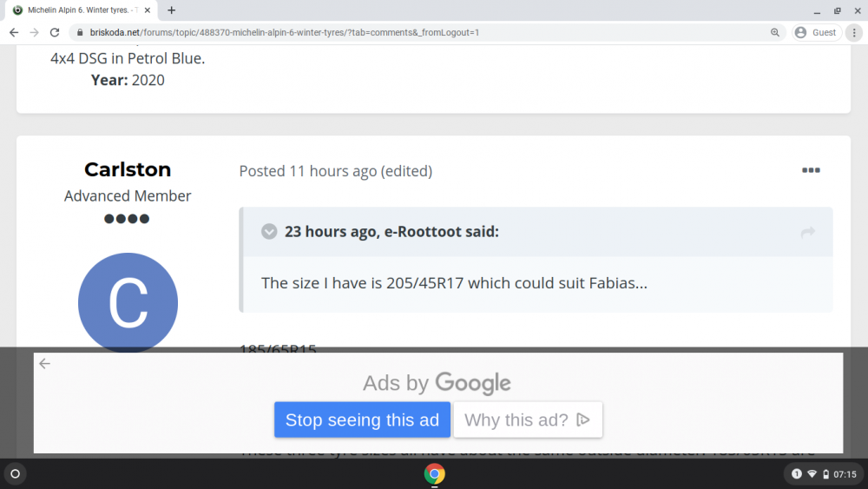
Task: Click the 4x4 DSG in Petrol Blue text
Action: click(x=128, y=58)
